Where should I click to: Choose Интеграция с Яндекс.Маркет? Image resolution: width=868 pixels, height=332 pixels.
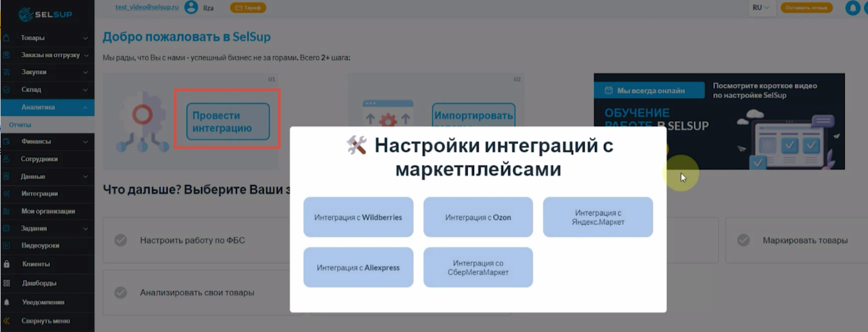coord(598,217)
